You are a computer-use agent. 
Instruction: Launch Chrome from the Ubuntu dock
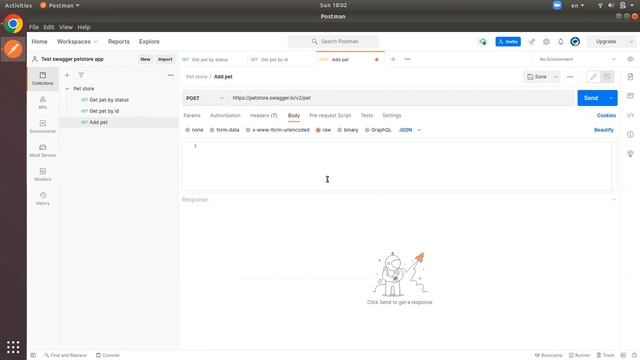(13, 24)
